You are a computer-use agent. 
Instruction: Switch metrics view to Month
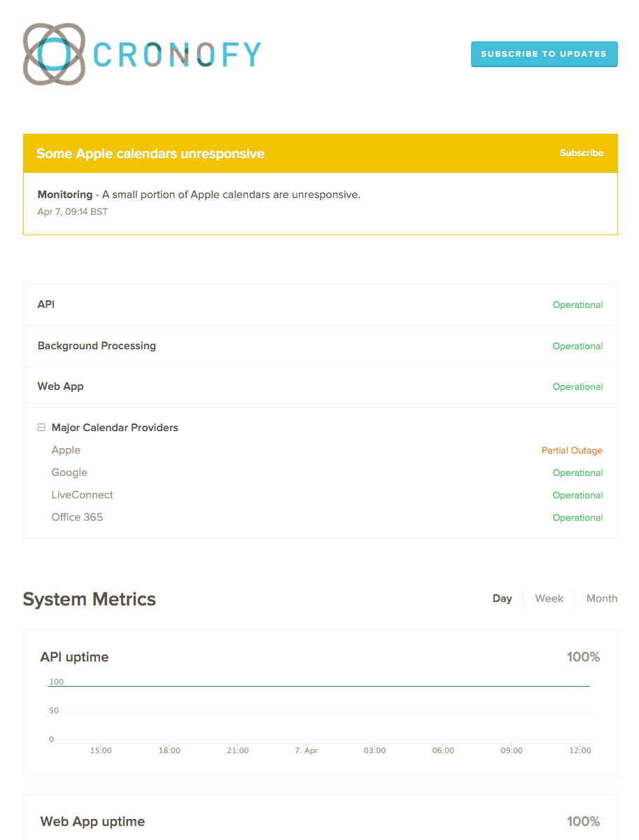pyautogui.click(x=601, y=598)
